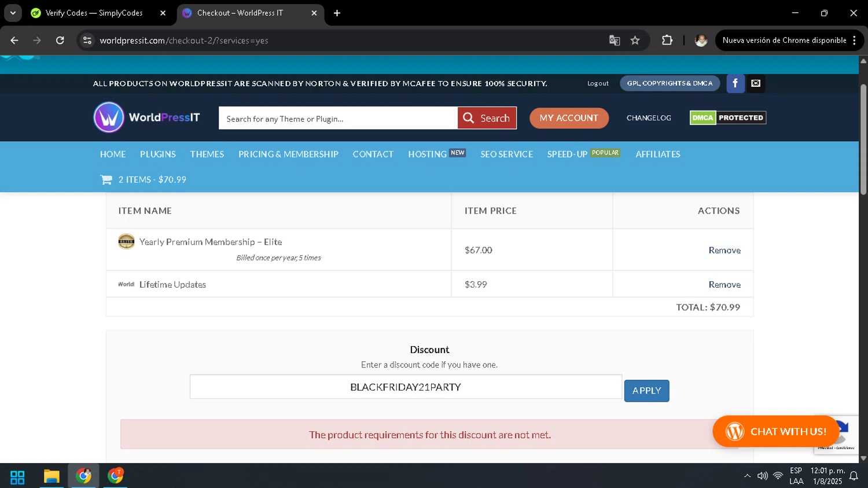Open SEO SERVICE menu item
Screen dimensions: 868x488
pos(506,154)
